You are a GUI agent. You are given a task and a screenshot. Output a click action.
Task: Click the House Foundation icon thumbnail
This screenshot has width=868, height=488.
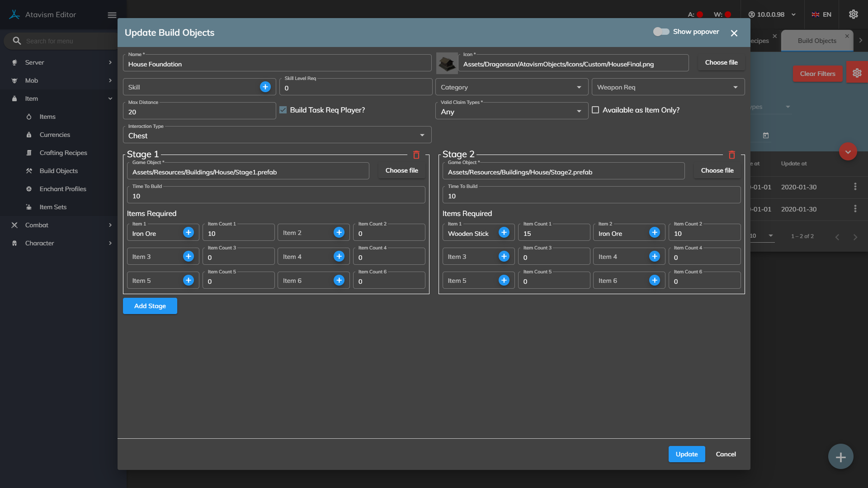point(447,63)
